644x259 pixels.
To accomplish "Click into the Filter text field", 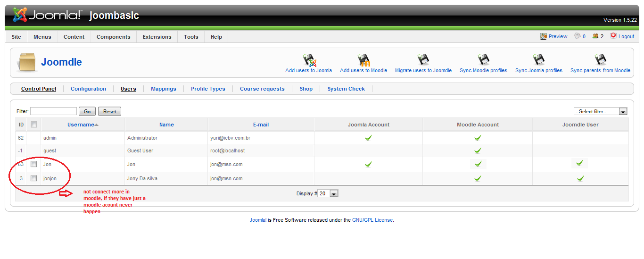I will [53, 111].
